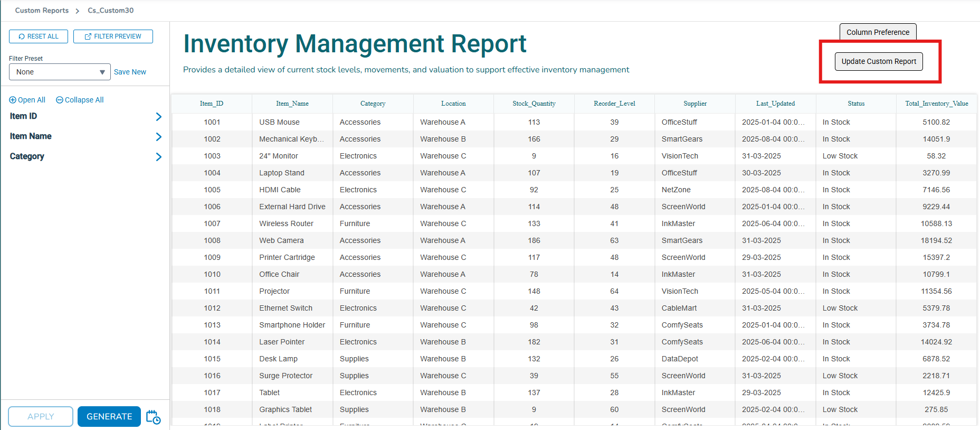Expand the Item Name filter section
The height and width of the screenshot is (430, 980).
click(x=158, y=137)
